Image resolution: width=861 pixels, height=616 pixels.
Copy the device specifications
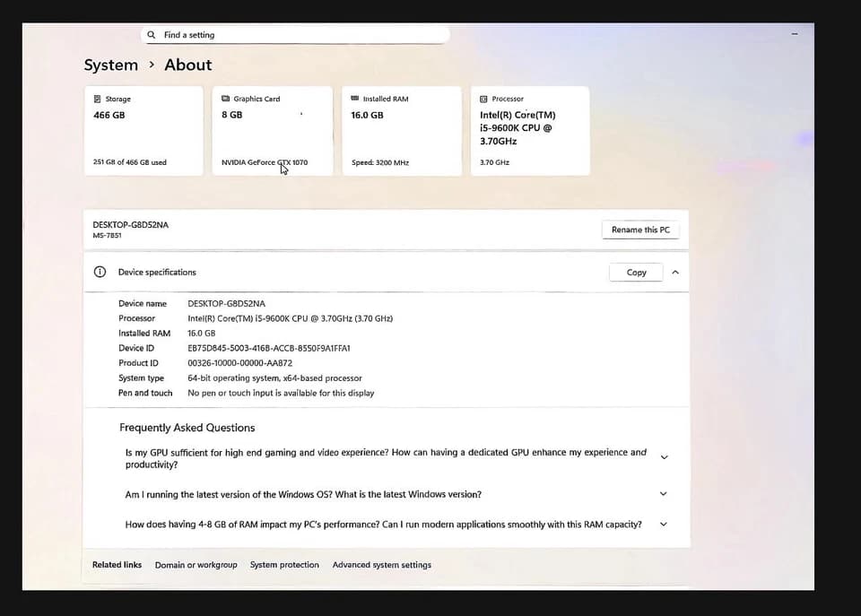click(x=636, y=273)
